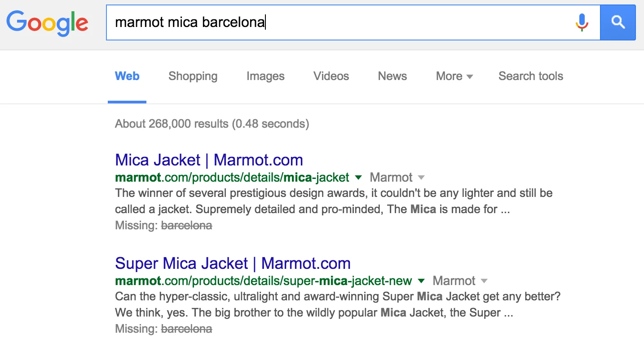Click the mica-jacket green URL text

[x=232, y=178]
